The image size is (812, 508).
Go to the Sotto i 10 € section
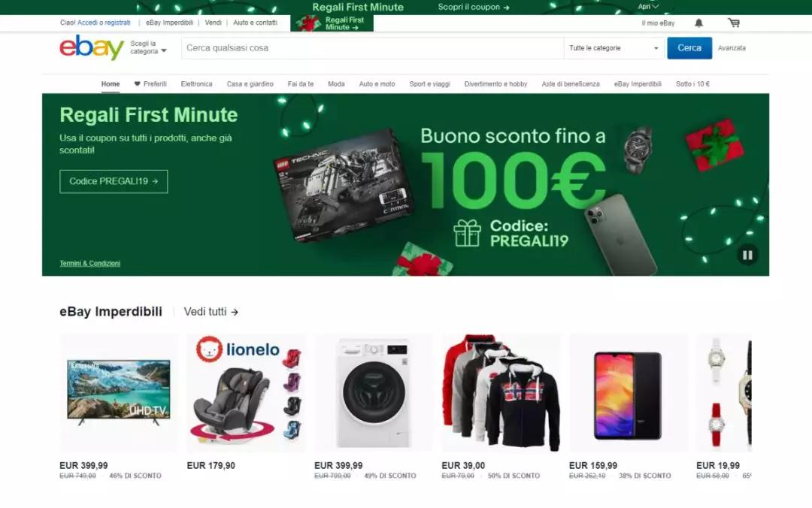click(x=692, y=84)
